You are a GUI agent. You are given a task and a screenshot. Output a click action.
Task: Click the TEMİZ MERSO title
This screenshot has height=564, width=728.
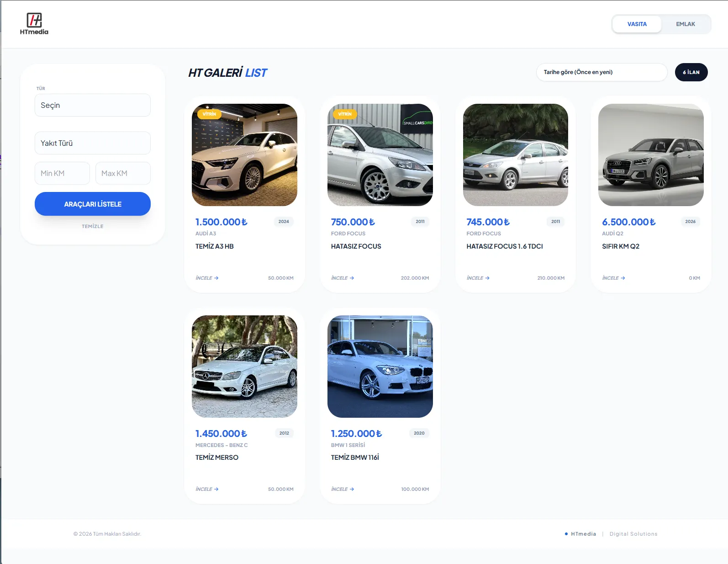(x=217, y=458)
